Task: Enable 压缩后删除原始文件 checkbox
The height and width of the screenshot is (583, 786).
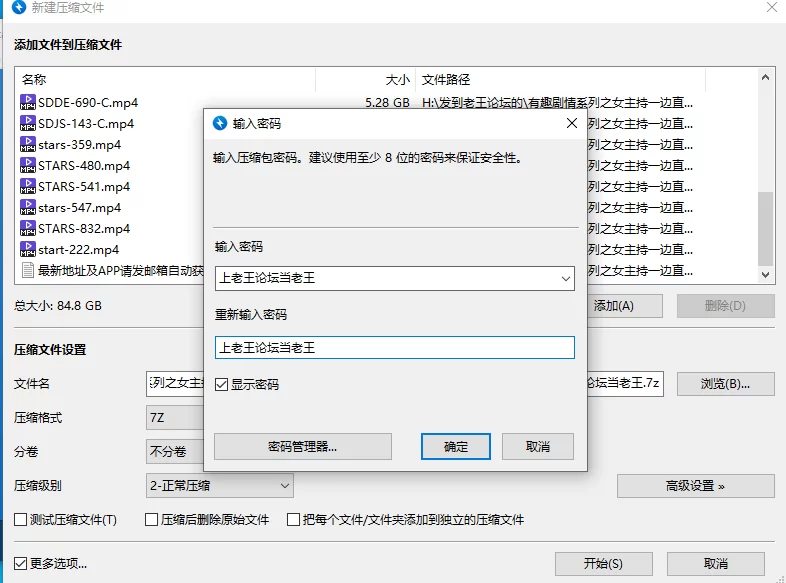Action: click(x=151, y=519)
